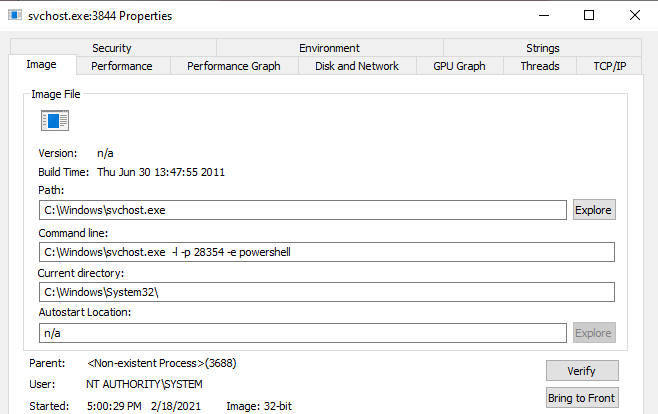The image size is (658, 414).
Task: Select the Image tab
Action: 41,65
